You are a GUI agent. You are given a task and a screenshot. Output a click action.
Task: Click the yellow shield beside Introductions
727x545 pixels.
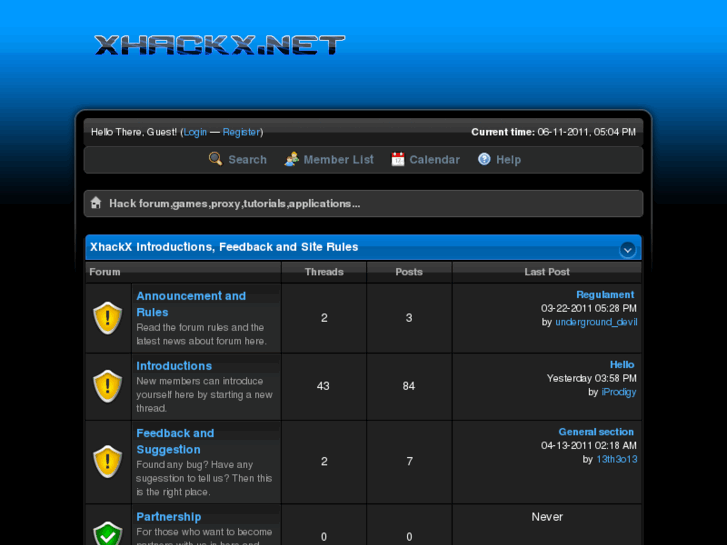tap(108, 386)
